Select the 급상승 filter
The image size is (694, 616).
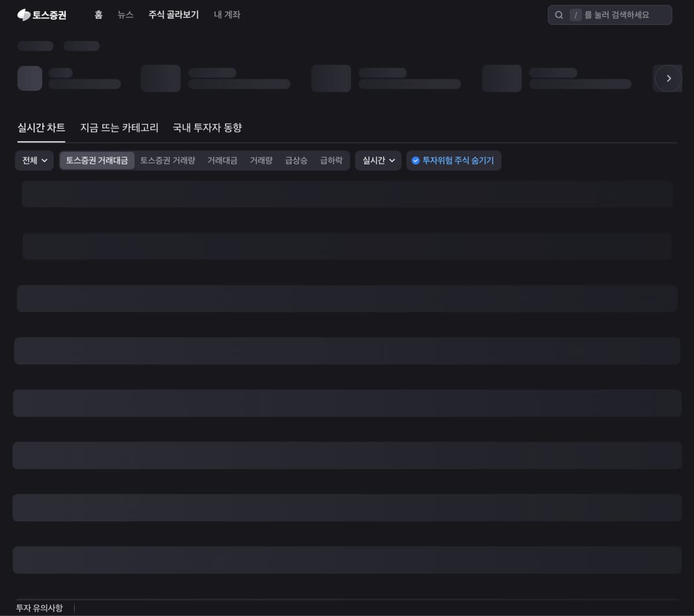point(296,160)
